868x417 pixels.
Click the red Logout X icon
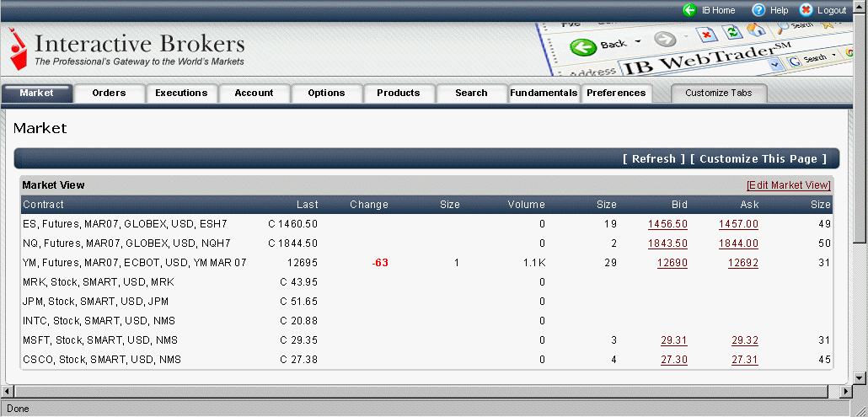(806, 10)
